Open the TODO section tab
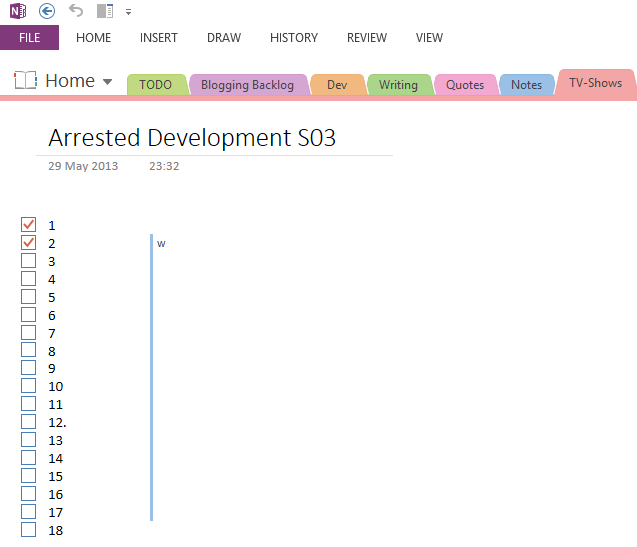The height and width of the screenshot is (547, 637). pos(156,85)
